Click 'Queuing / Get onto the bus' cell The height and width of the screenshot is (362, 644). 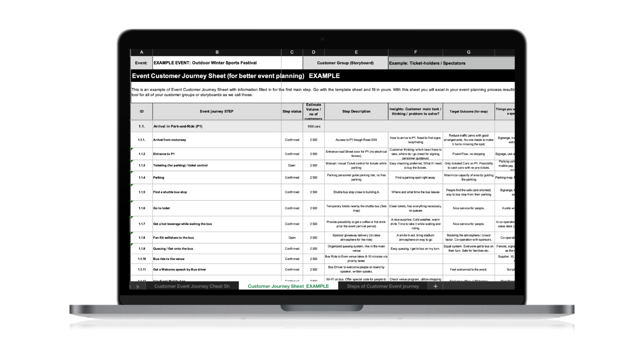(x=217, y=249)
